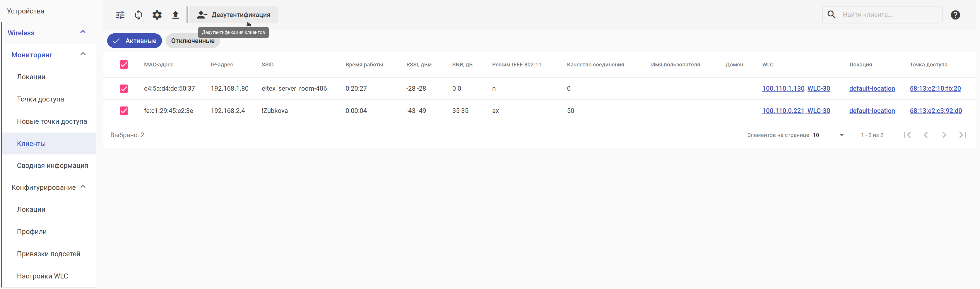Open the table filter settings icon

[x=120, y=15]
